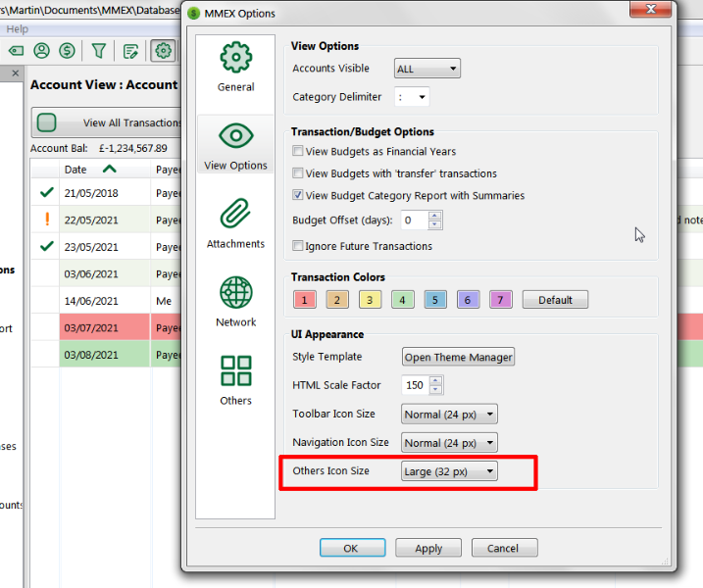Click the Date column header
The width and height of the screenshot is (703, 588).
click(105, 170)
